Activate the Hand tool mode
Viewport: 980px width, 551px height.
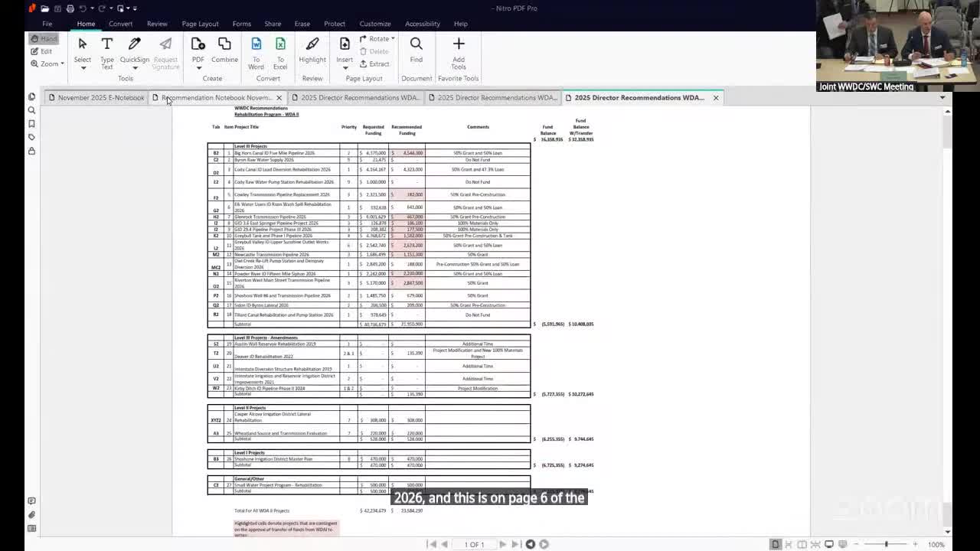(x=44, y=39)
